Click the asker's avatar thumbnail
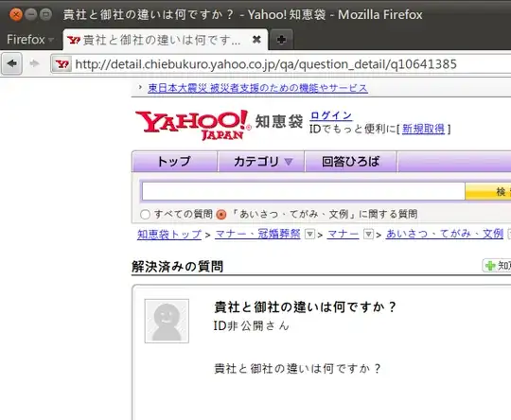This screenshot has width=511, height=420. coord(167,321)
